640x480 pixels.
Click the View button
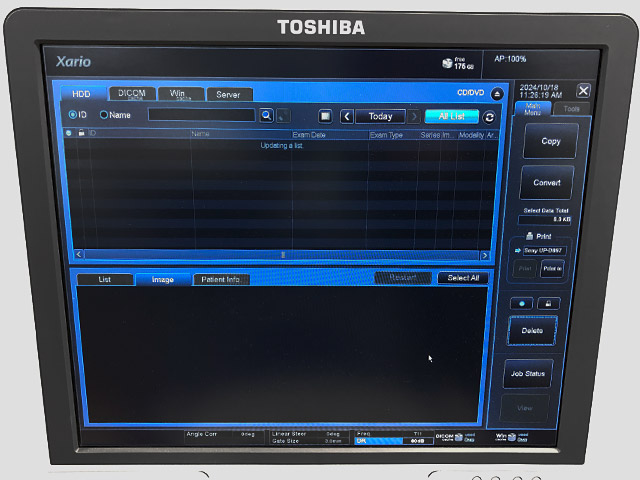point(524,408)
